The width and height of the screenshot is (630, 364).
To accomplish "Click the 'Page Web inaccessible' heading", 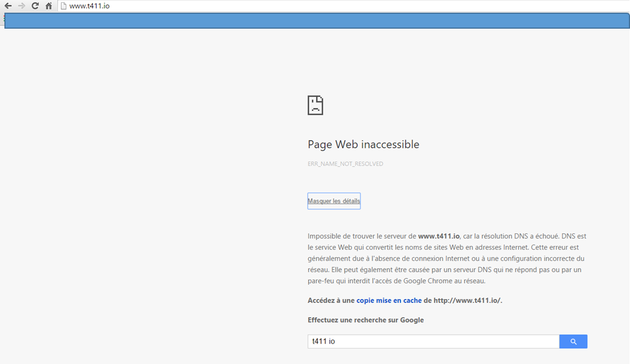I will (x=363, y=144).
